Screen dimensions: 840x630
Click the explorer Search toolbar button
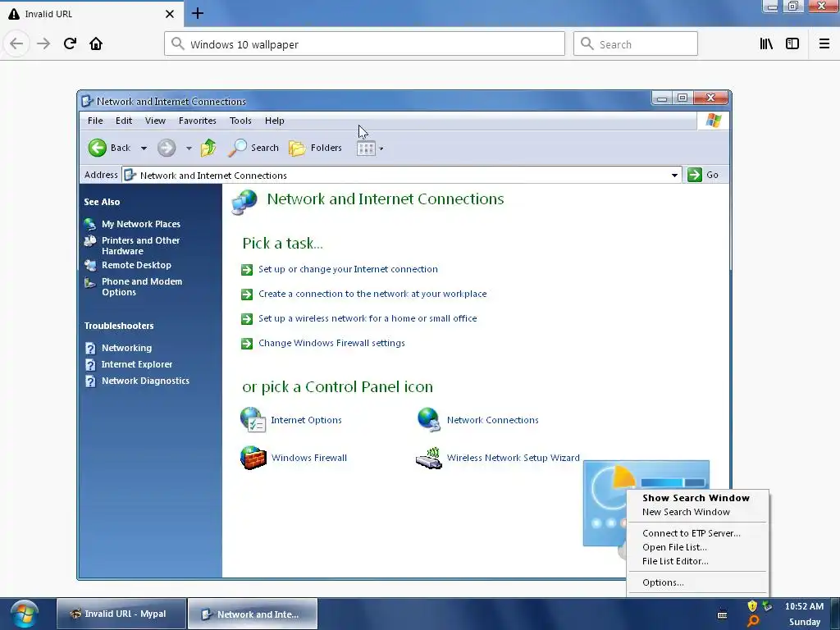tap(253, 148)
